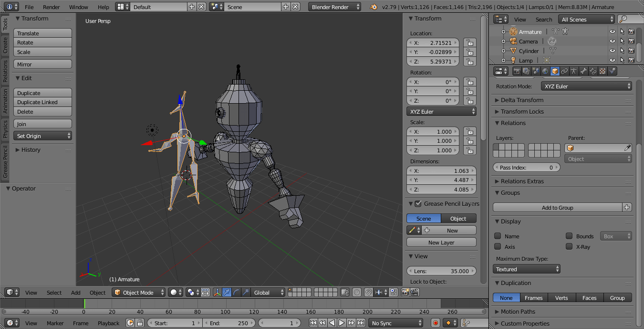644x329 pixels.
Task: Select the Object Constraints properties tab
Action: click(565, 71)
